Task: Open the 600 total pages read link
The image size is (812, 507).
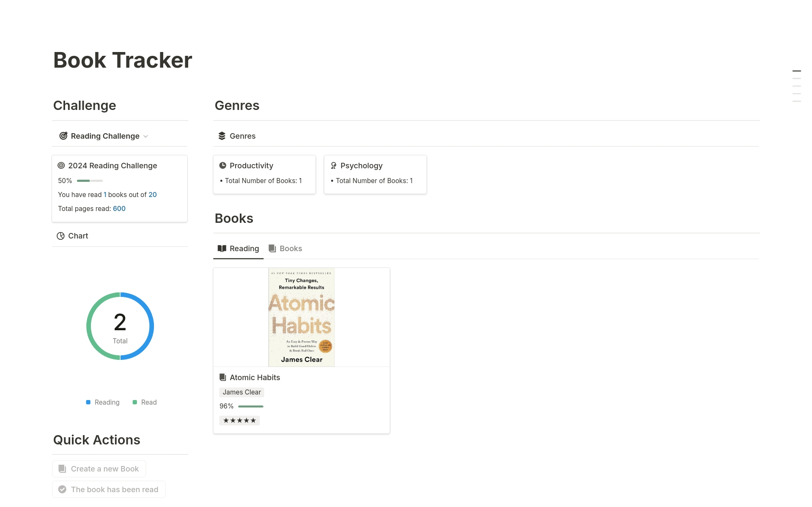Action: [119, 208]
